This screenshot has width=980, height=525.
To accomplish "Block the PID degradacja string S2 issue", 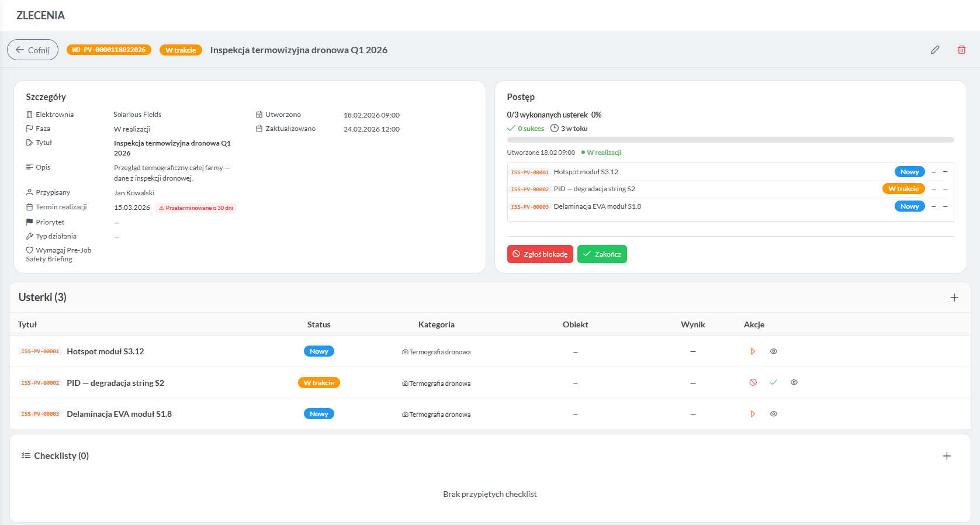I will tap(753, 382).
